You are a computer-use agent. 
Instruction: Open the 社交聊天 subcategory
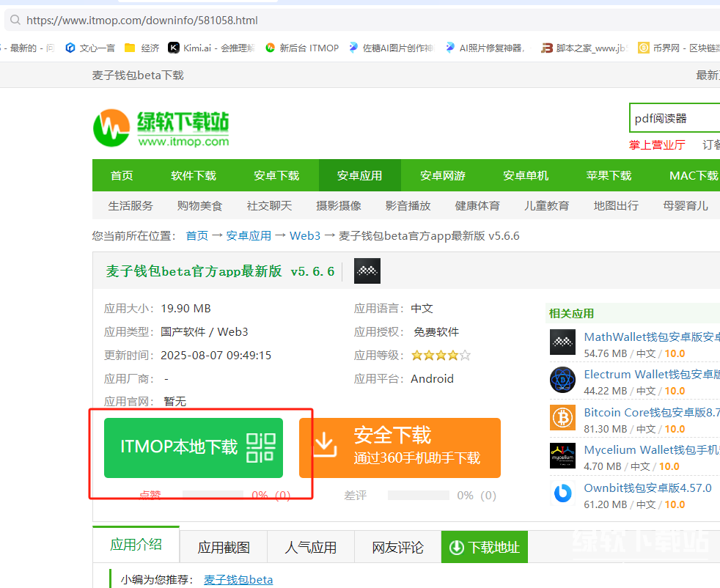[269, 205]
